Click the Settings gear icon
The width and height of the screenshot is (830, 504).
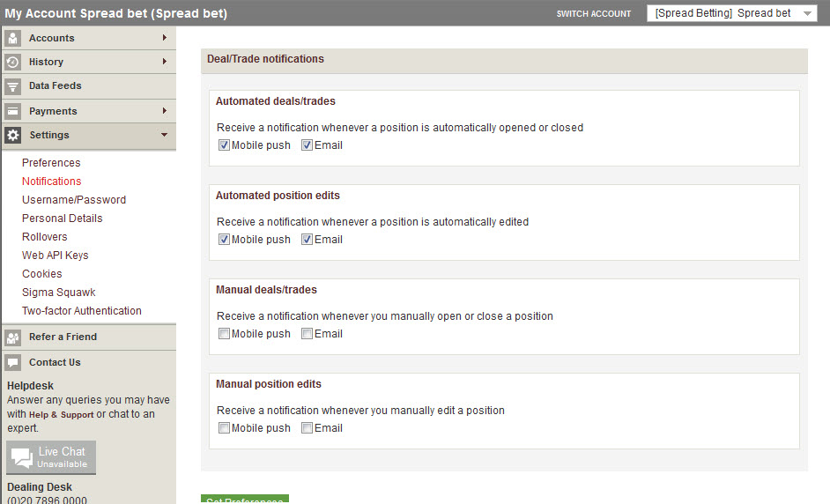(12, 135)
